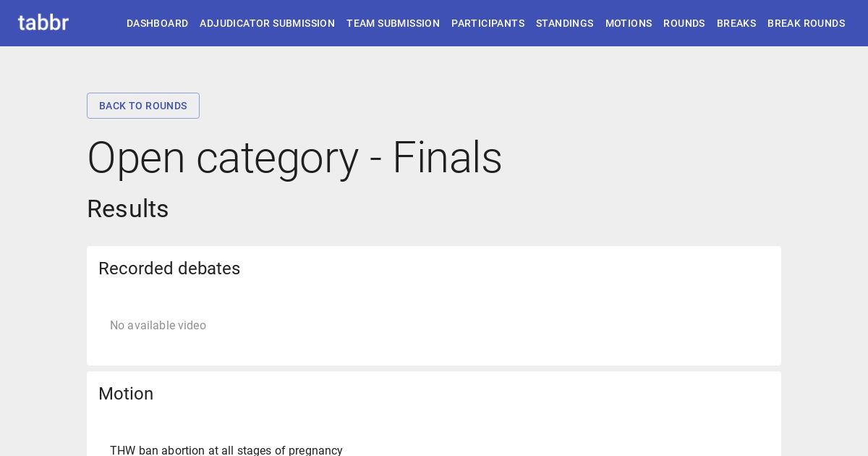View the Participants page

coord(488,23)
